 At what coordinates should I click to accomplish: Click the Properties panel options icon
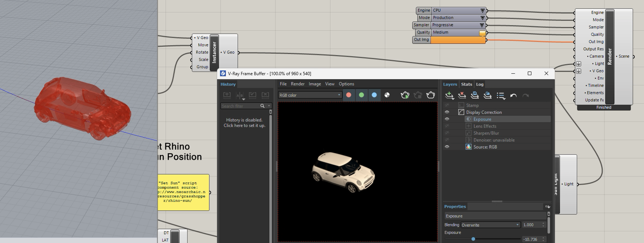pyautogui.click(x=548, y=207)
